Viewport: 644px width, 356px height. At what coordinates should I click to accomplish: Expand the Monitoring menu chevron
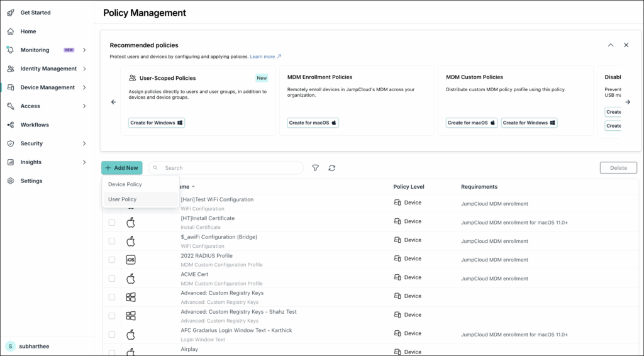tap(84, 50)
